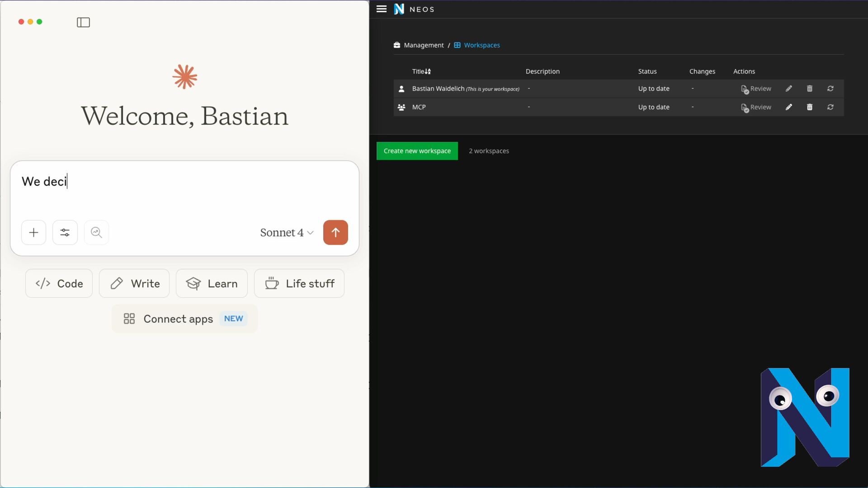The height and width of the screenshot is (488, 868).
Task: Toggle the Claude sidebar panel icon
Action: coord(83,22)
